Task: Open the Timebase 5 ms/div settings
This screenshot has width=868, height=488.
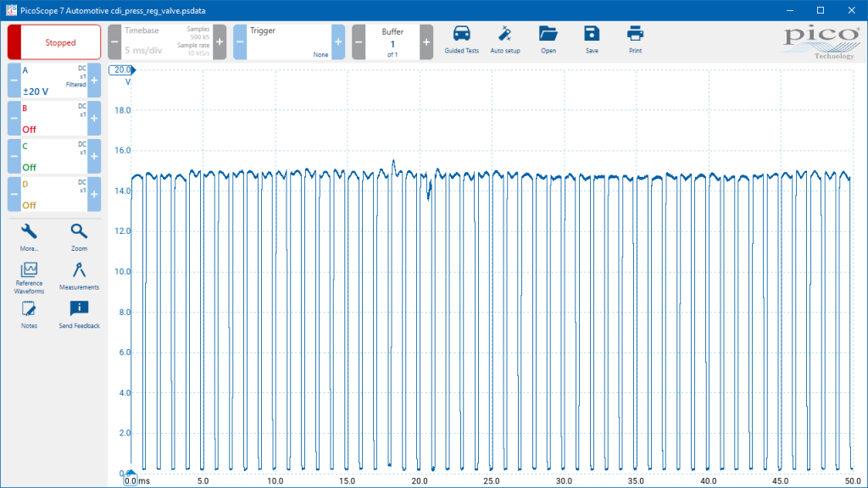Action: 167,42
